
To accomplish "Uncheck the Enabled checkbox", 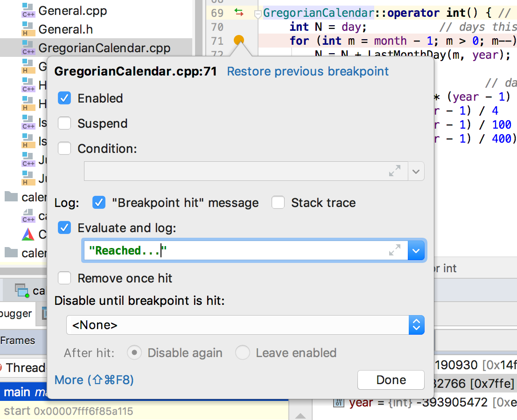I will [x=64, y=98].
